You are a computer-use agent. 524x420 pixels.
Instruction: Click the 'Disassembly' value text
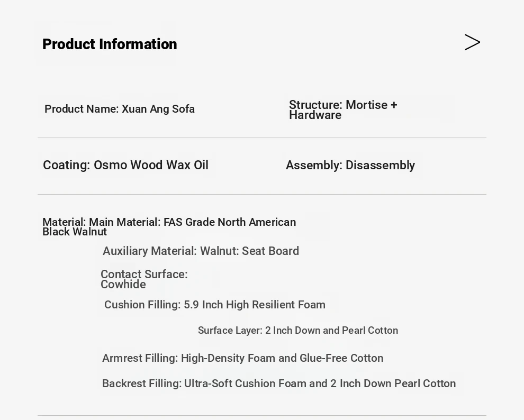click(380, 166)
